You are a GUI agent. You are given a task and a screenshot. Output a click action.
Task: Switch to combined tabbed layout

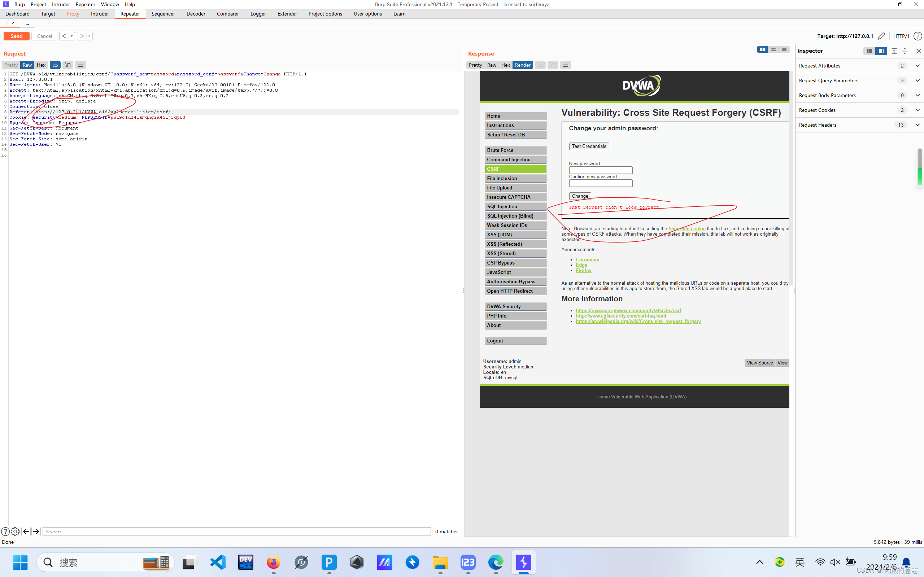tap(784, 49)
